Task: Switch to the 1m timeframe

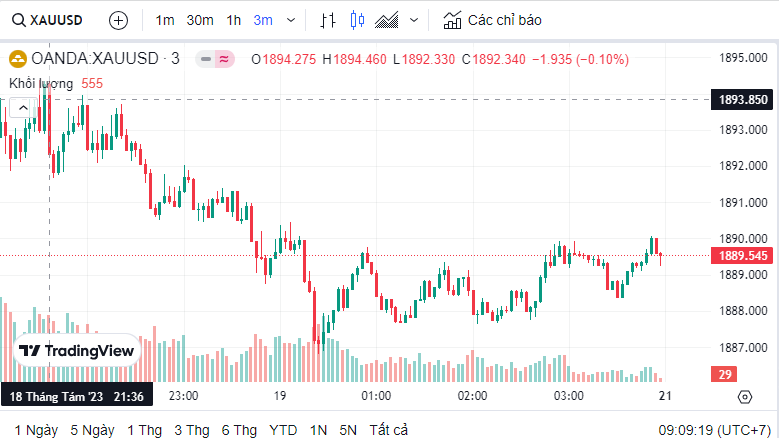Action: [x=165, y=20]
